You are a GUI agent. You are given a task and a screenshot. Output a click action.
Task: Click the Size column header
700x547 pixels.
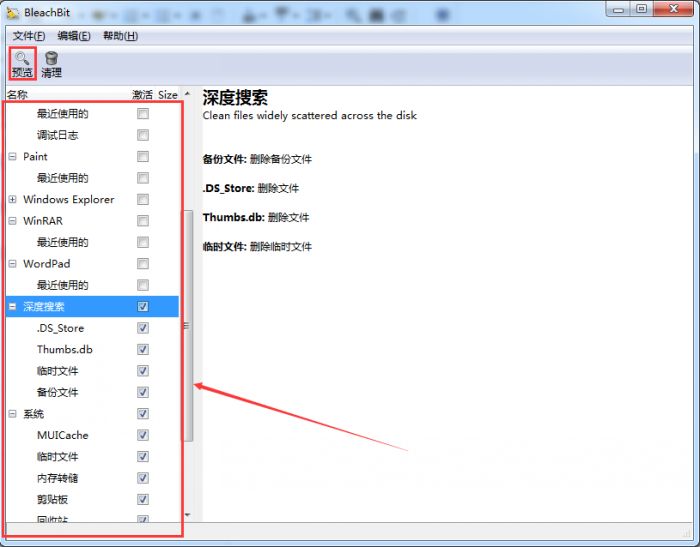(168, 95)
